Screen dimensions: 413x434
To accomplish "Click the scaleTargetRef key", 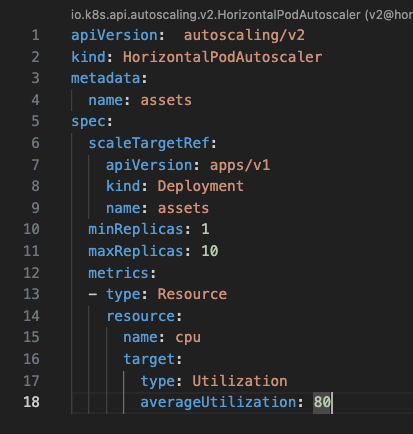I will click(x=149, y=143).
